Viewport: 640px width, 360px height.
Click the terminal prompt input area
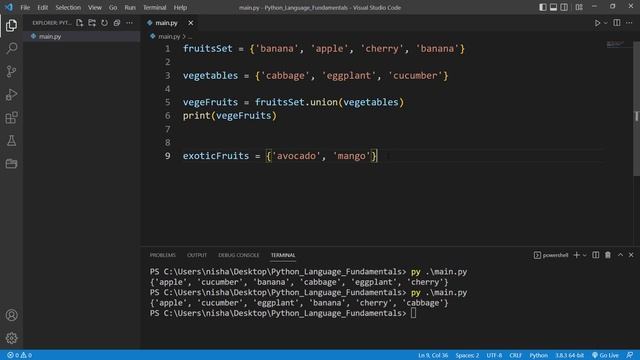coord(413,313)
